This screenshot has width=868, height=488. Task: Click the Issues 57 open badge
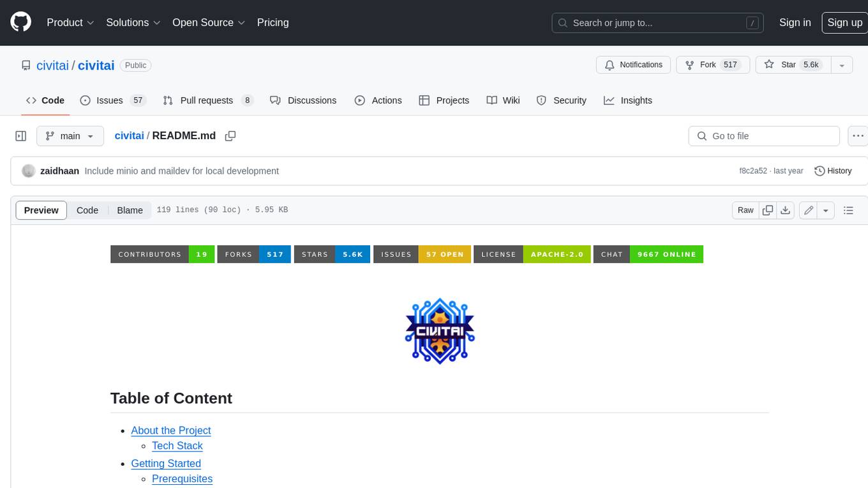pyautogui.click(x=422, y=254)
